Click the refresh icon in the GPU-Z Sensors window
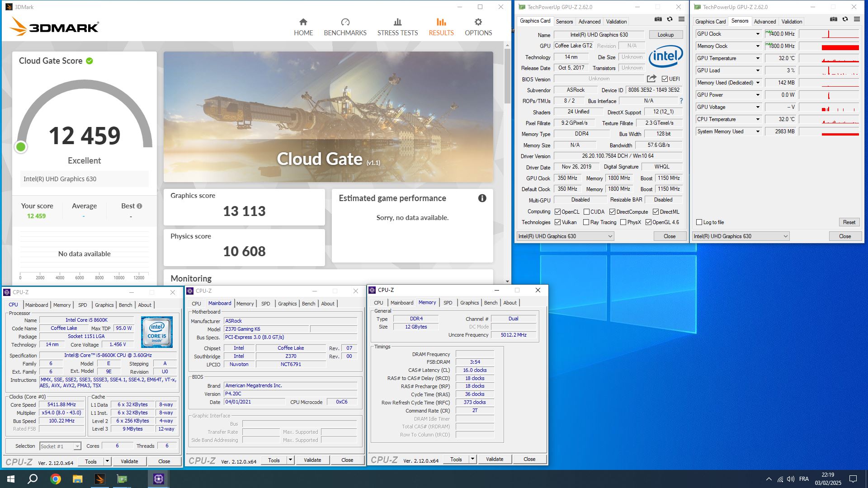 845,19
